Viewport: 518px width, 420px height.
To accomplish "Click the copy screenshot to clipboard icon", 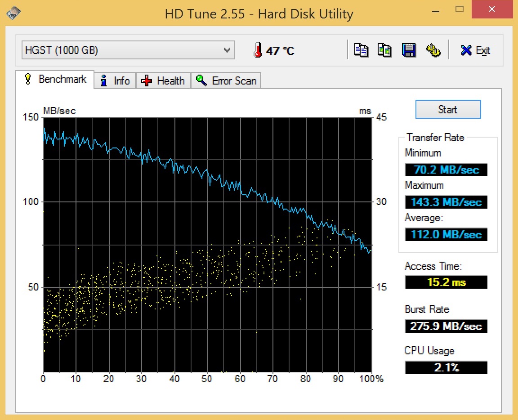I will pyautogui.click(x=384, y=50).
